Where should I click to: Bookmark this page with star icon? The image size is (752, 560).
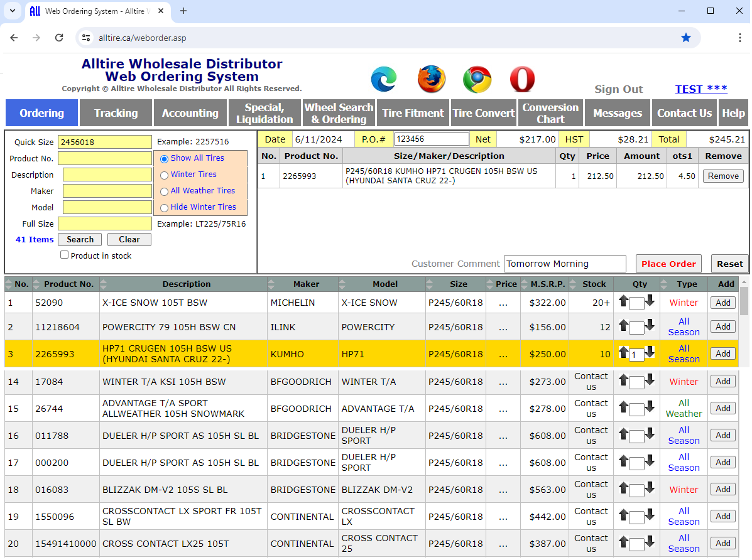686,38
